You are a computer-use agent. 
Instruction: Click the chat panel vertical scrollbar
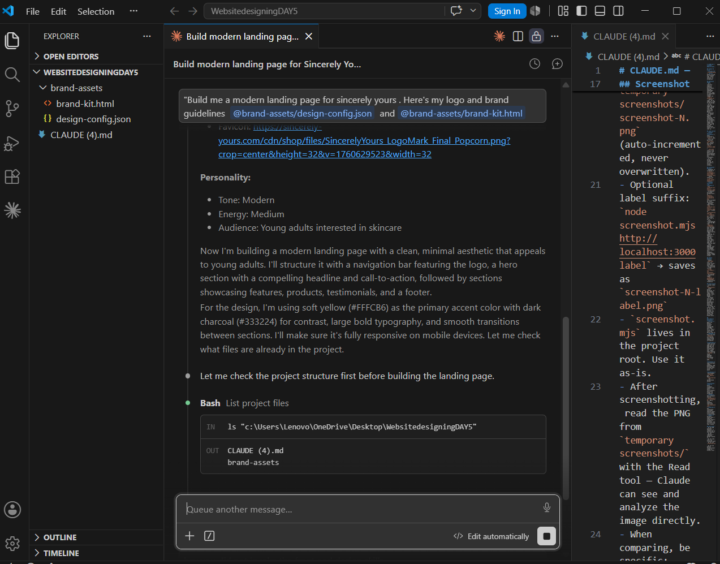[566, 408]
